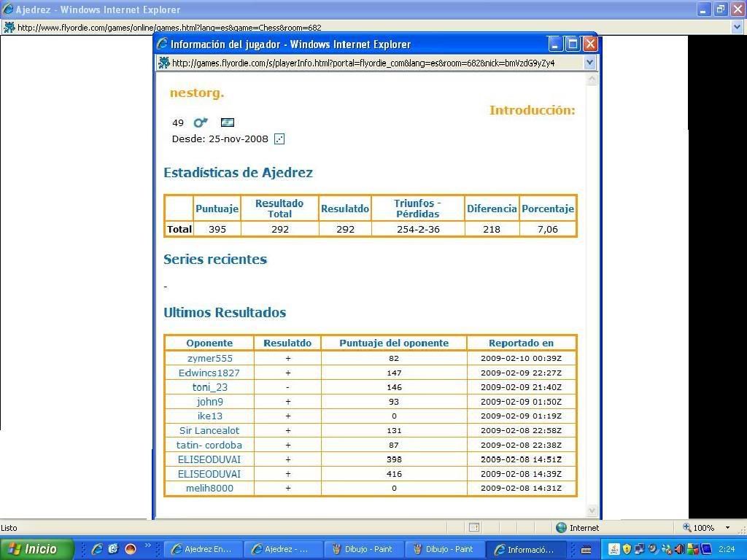Open the Sir Lancealot opponent link

tap(209, 430)
